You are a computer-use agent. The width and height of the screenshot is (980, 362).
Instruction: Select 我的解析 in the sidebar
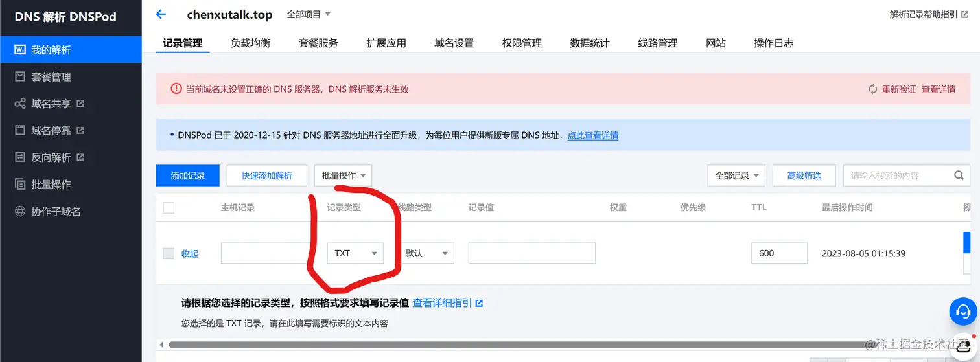[x=71, y=50]
